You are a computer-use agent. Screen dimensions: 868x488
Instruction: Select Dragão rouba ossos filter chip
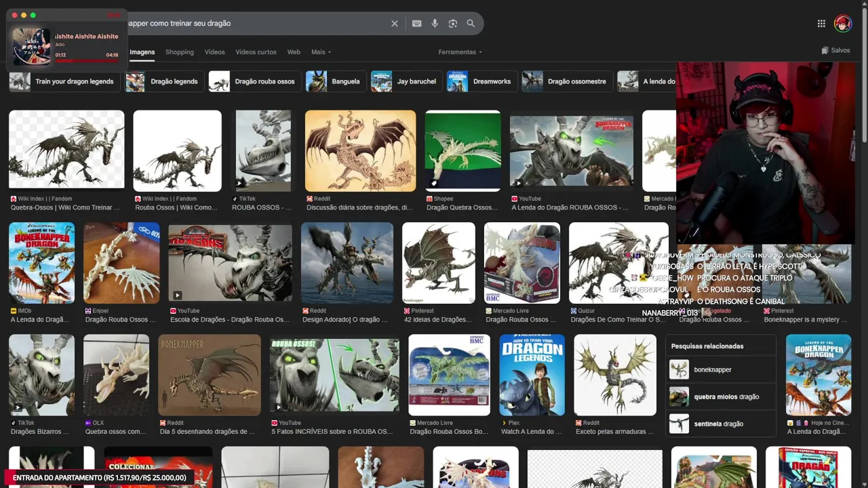coord(254,81)
